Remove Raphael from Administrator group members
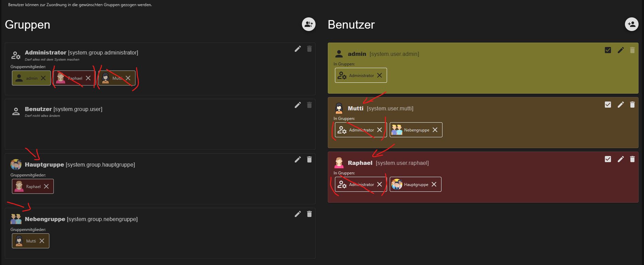Screen dimensions: 644x265 [x=88, y=78]
